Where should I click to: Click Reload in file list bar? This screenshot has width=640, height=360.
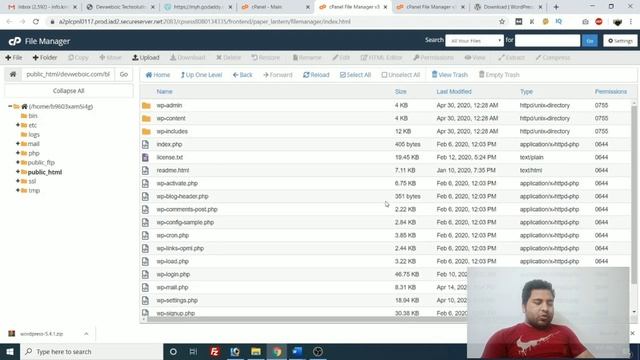pos(316,75)
